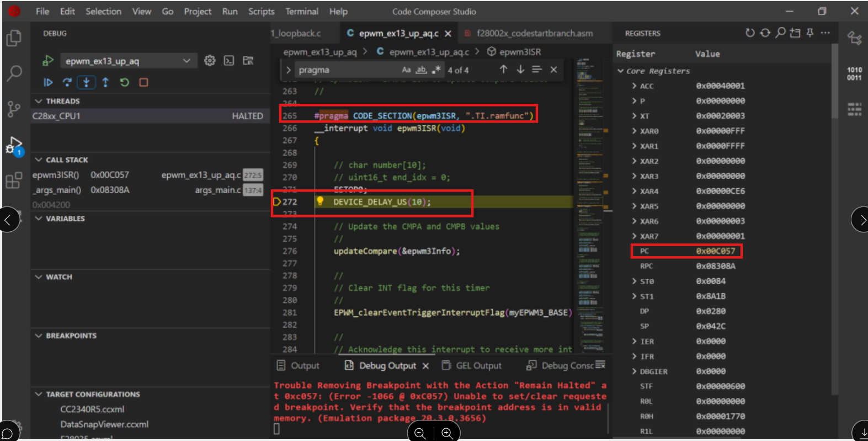Close the Debug Output tab
Image resolution: width=868 pixels, height=441 pixels.
coord(425,366)
